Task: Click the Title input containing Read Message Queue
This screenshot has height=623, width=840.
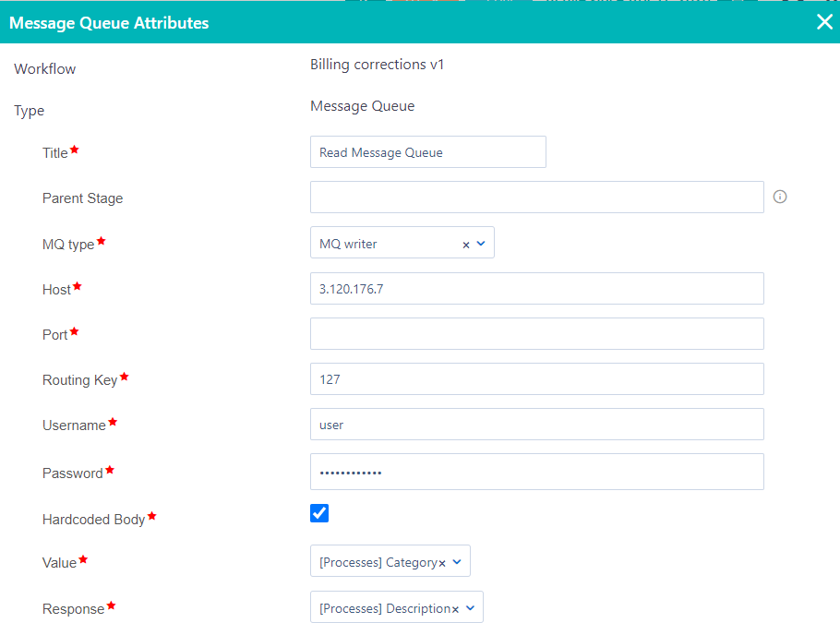Action: 427,151
